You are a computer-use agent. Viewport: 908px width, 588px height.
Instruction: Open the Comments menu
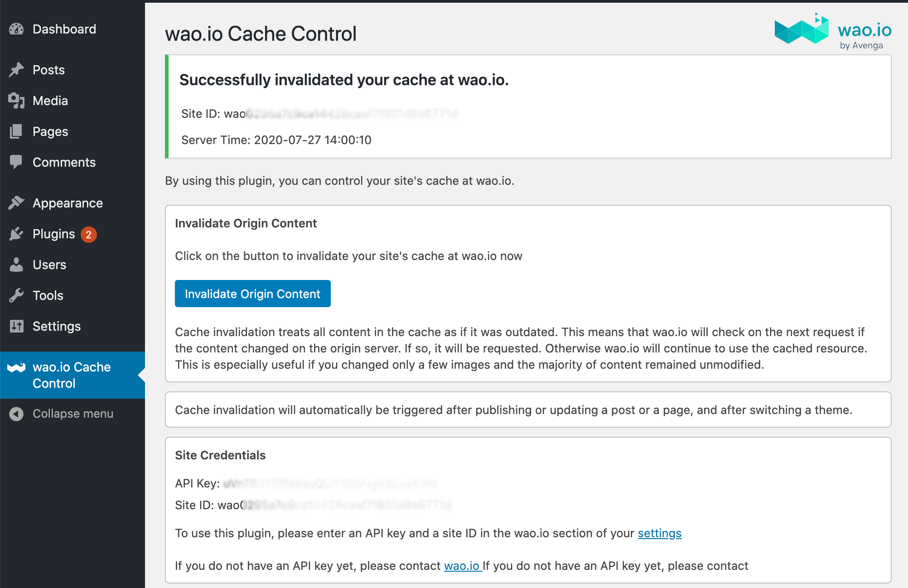72,162
